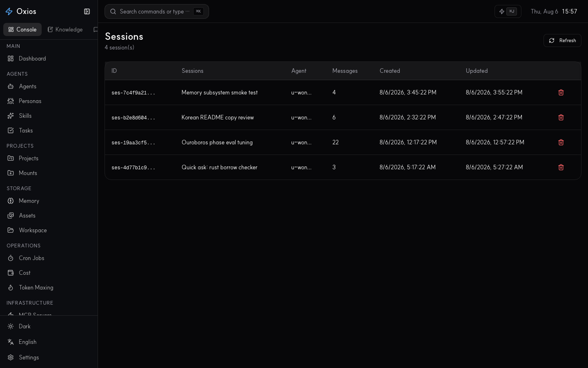Click message count 22

point(335,142)
